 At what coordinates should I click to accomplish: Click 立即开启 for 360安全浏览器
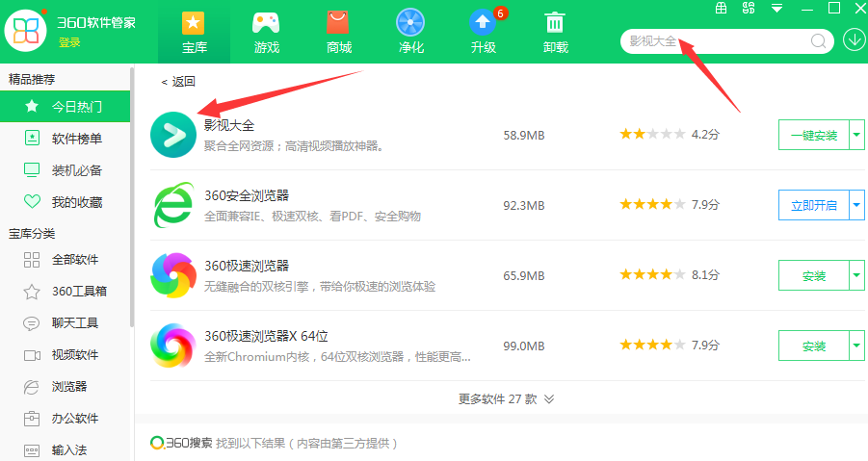pyautogui.click(x=814, y=205)
